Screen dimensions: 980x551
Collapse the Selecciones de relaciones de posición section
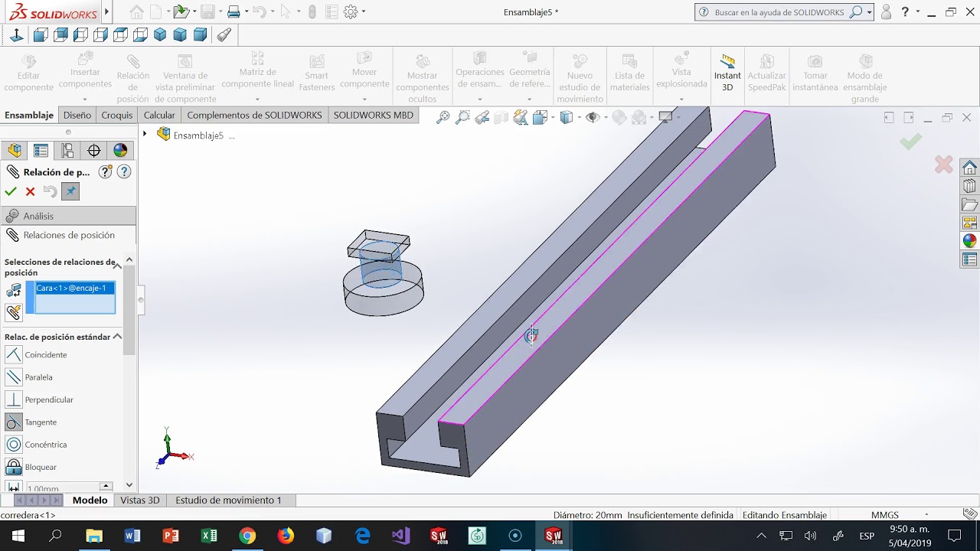point(117,266)
